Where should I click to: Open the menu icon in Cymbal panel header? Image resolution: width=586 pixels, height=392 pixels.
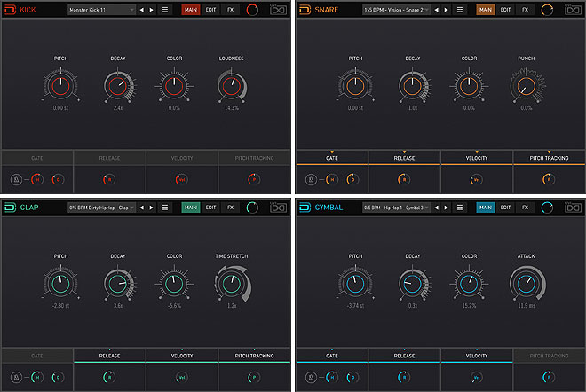pos(459,207)
